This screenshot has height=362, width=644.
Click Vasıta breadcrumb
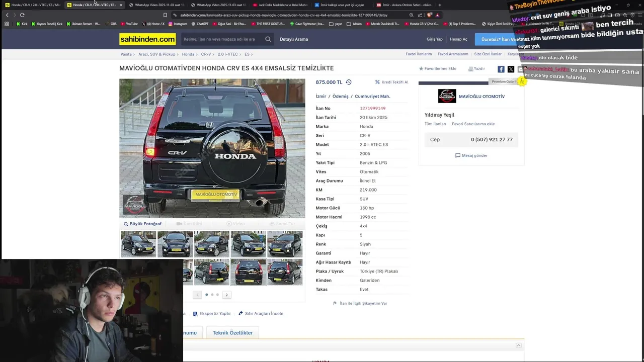click(x=126, y=54)
